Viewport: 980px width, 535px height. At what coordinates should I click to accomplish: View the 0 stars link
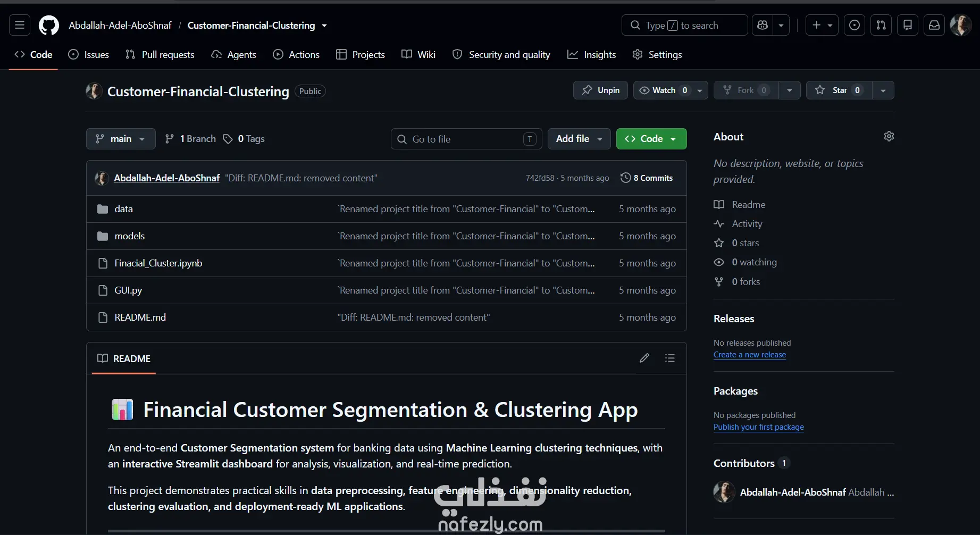tap(736, 243)
